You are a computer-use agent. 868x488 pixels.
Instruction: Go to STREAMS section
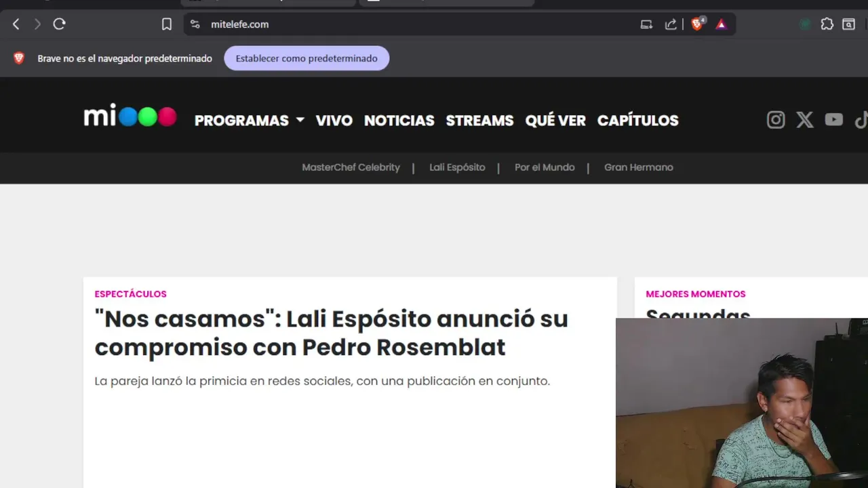pyautogui.click(x=479, y=121)
